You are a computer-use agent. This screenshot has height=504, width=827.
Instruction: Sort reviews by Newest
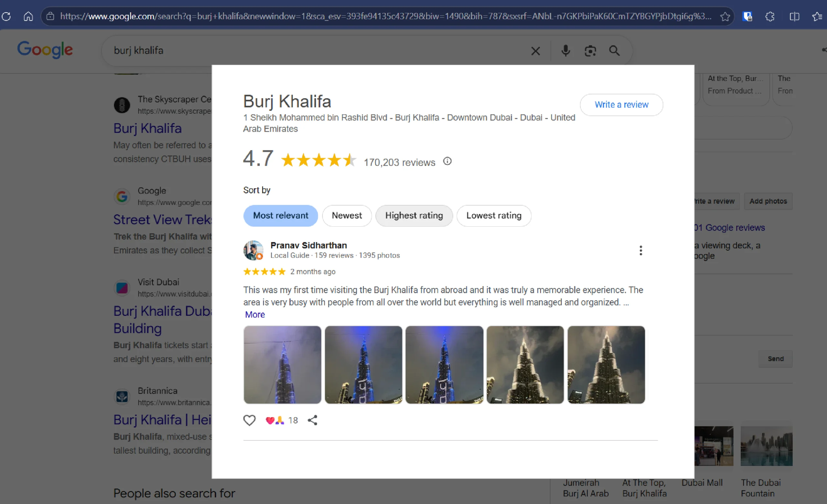pyautogui.click(x=347, y=215)
